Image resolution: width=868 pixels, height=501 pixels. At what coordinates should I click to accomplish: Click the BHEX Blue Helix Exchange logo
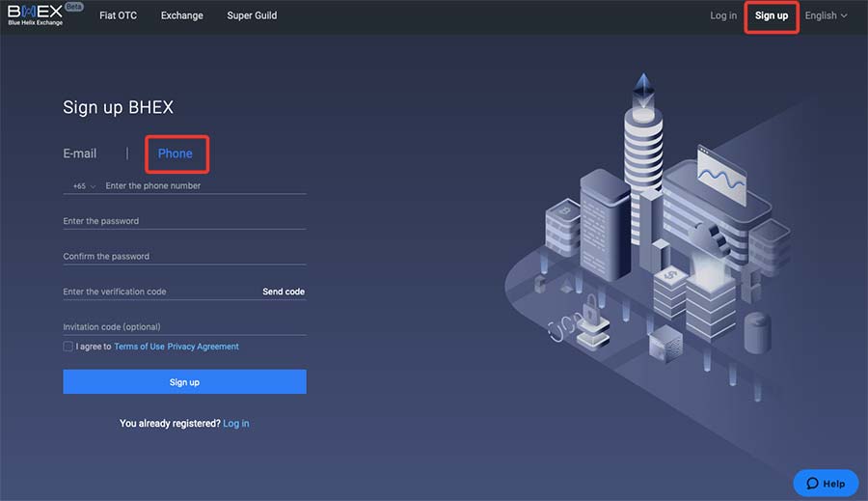[35, 14]
